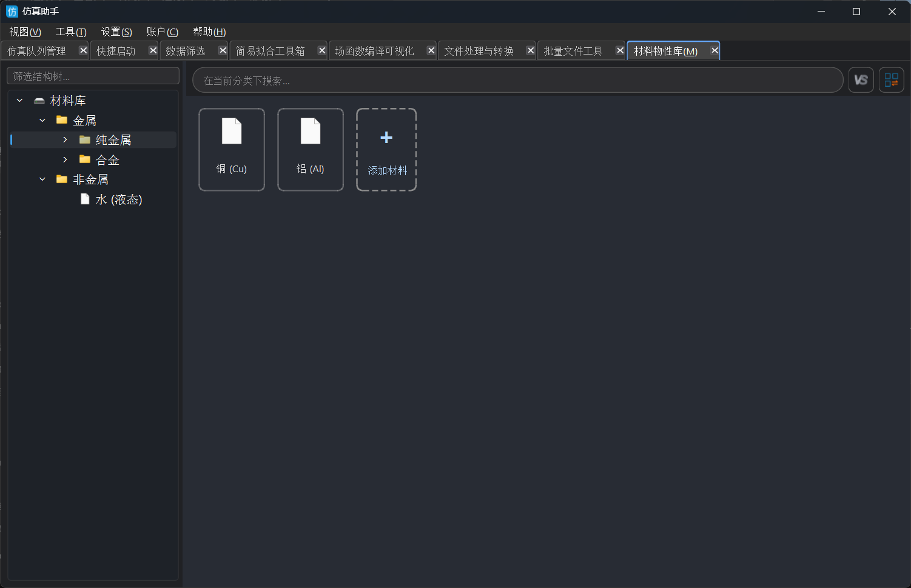Close the 数据筛选 tab
Viewport: 911px width, 588px height.
(223, 50)
